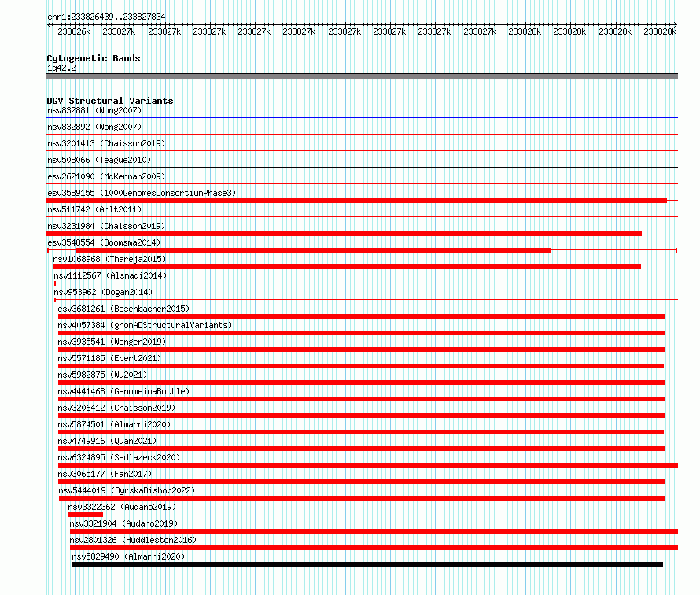The width and height of the screenshot is (700, 595).
Task: Open nsv3065177 (Fan2017) variant
Action: click(105, 474)
